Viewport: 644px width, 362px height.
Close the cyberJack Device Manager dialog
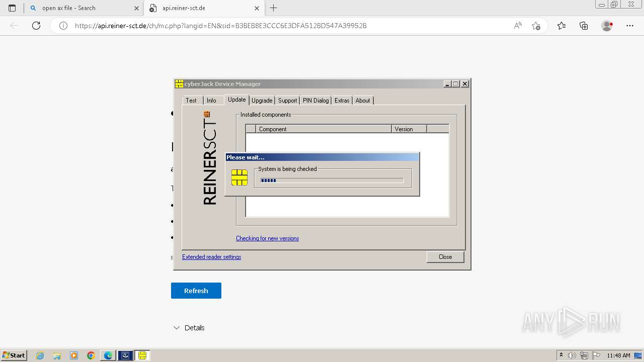point(445,257)
